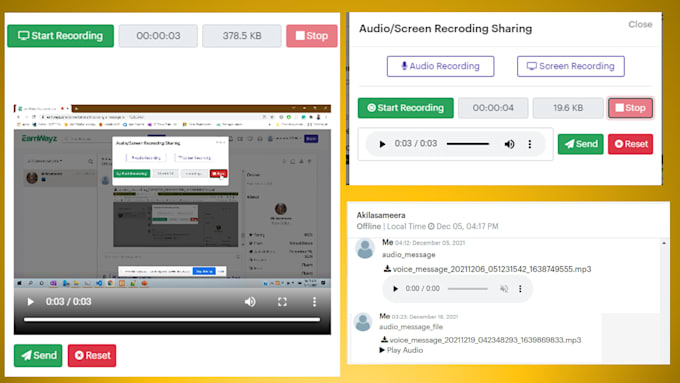Click the avatar next to audio_message_file
Screen dimensions: 680x383
(363, 322)
